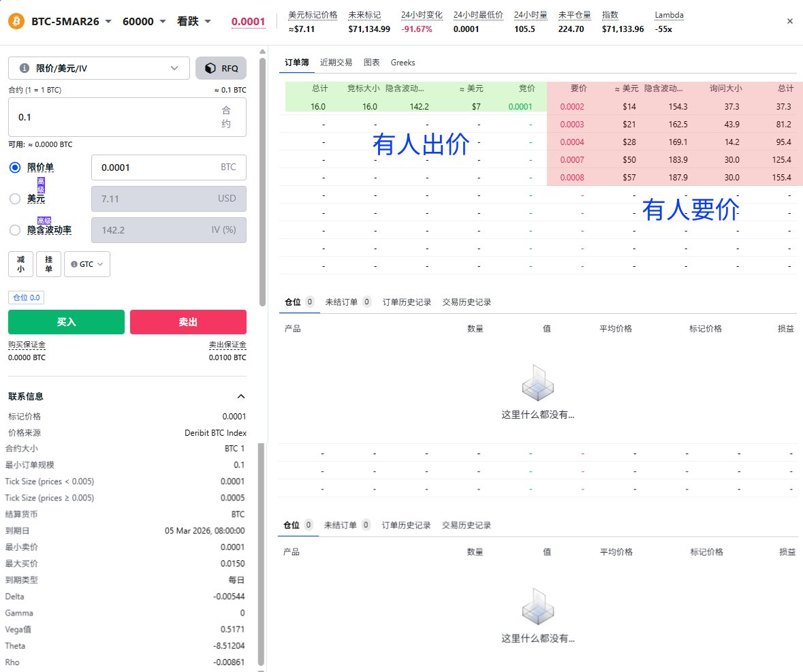The image size is (803, 672).
Task: Click the 仓位 0.0 position chip
Action: 26,298
